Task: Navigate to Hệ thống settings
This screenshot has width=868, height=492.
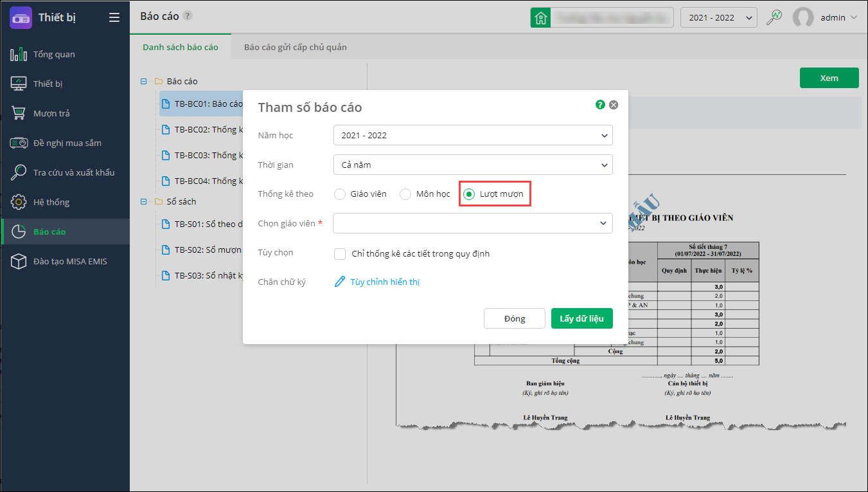Action: [65, 202]
